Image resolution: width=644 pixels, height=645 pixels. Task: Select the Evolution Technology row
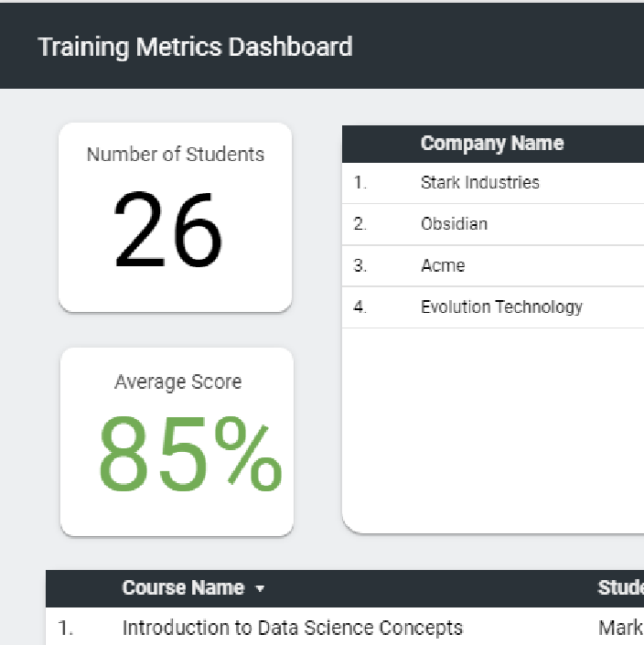click(501, 307)
